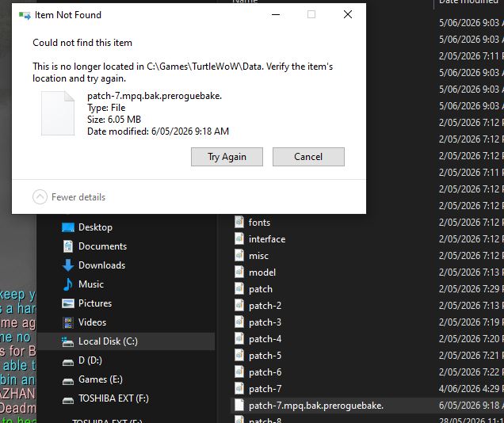Open the Music note icon
The height and width of the screenshot is (423, 504).
pos(68,284)
